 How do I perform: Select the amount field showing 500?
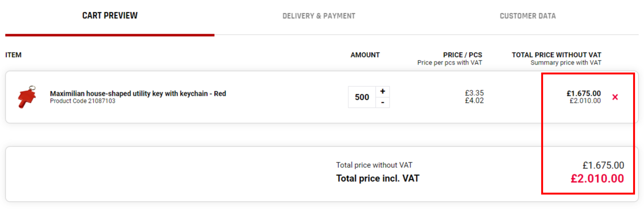pyautogui.click(x=362, y=97)
